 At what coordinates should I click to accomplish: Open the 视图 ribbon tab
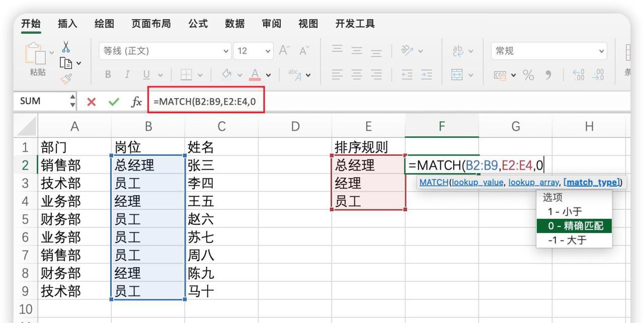coord(308,24)
